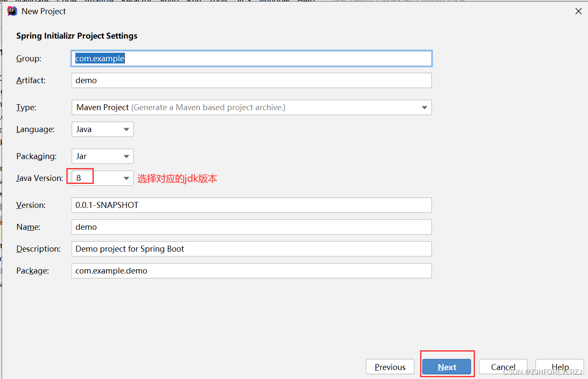Click the Artifact input field
Image resolution: width=588 pixels, height=379 pixels.
(251, 80)
